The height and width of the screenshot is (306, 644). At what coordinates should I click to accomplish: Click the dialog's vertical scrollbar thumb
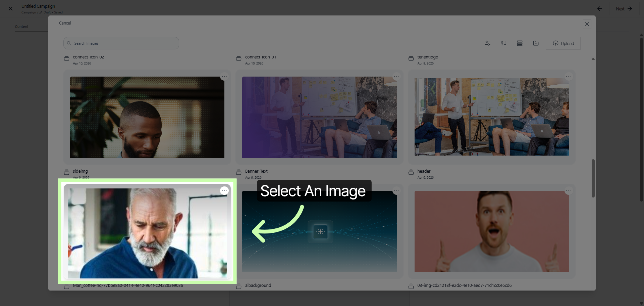593,178
